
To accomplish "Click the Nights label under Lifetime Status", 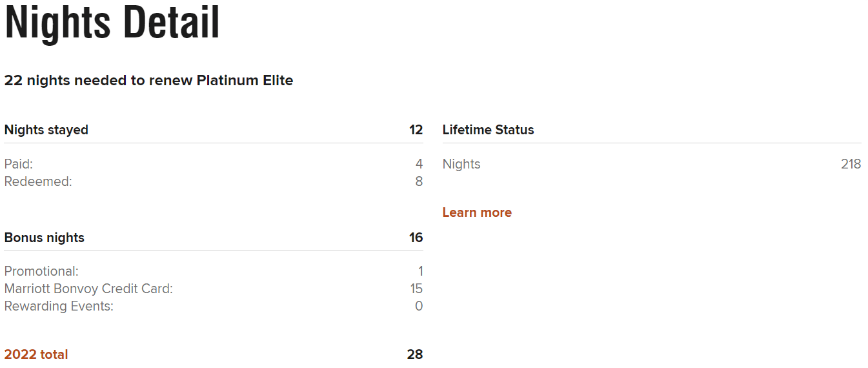I will click(x=461, y=164).
